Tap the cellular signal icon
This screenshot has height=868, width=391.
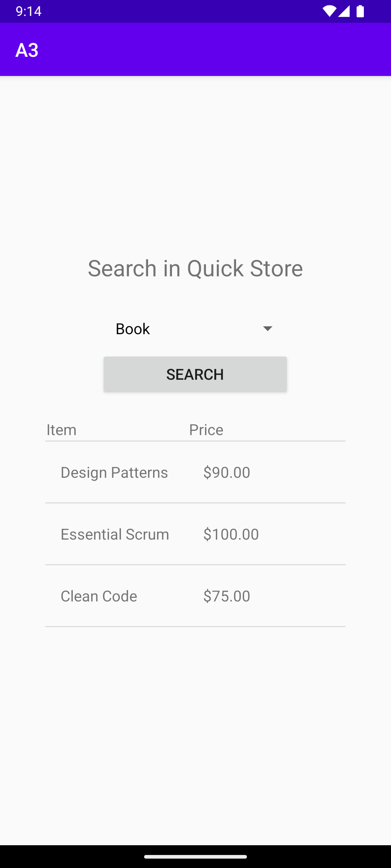(x=344, y=11)
